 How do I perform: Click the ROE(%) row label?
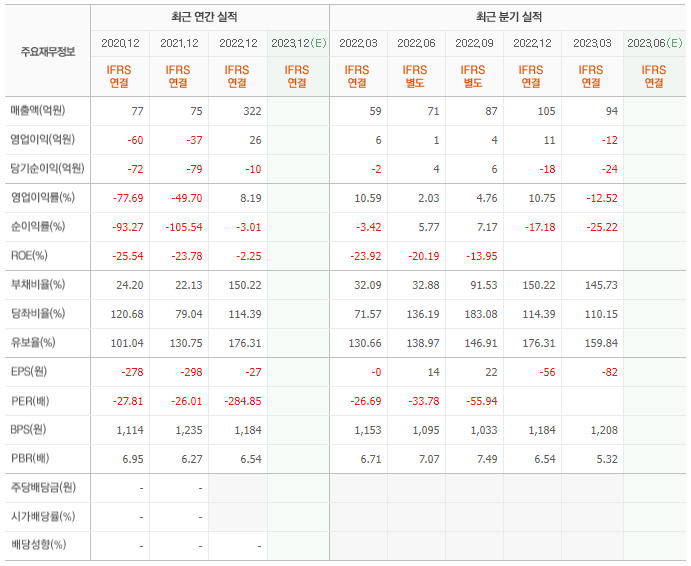29,256
